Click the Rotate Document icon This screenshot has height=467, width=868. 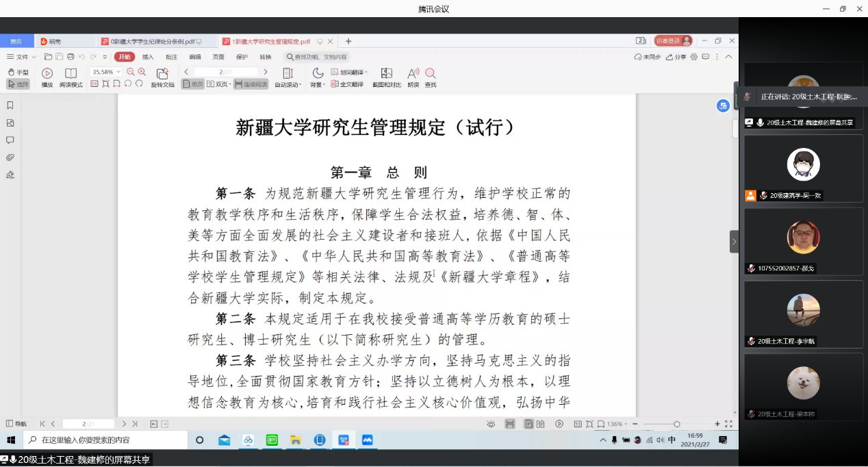(162, 73)
